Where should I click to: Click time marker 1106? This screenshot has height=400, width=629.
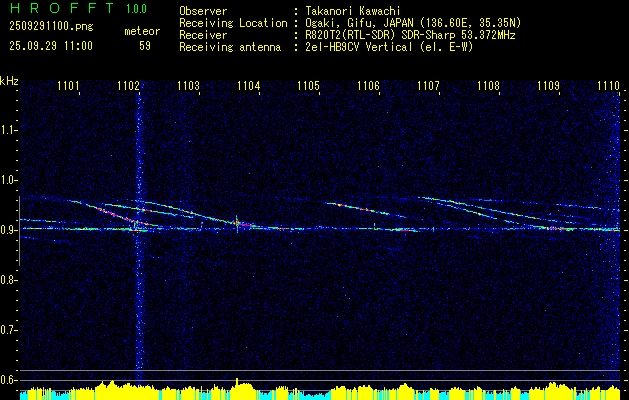pos(368,85)
